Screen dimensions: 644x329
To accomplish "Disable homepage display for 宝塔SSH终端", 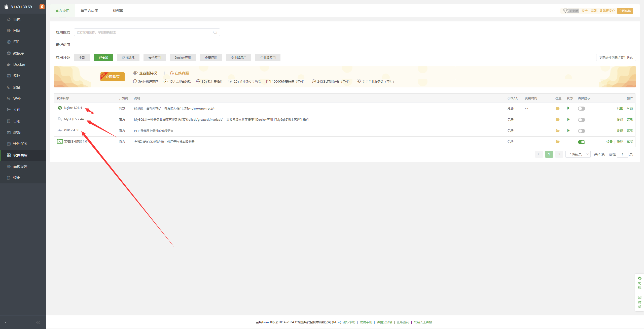I will [581, 142].
